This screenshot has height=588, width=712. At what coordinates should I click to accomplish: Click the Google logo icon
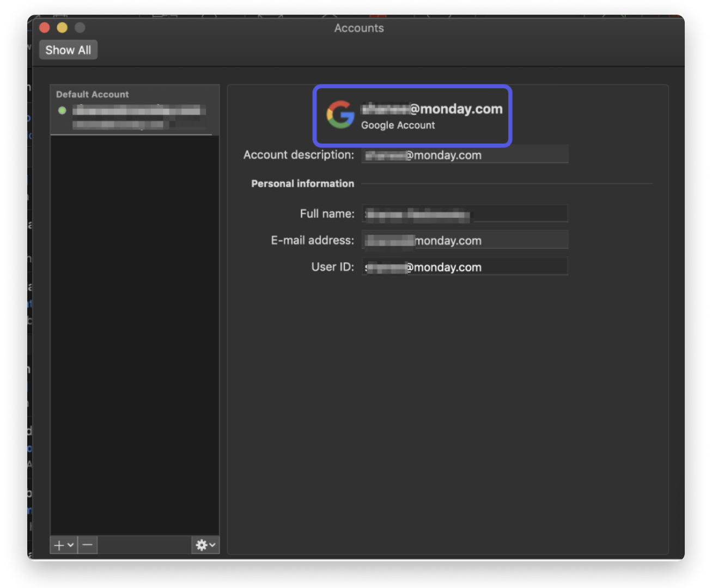point(340,115)
